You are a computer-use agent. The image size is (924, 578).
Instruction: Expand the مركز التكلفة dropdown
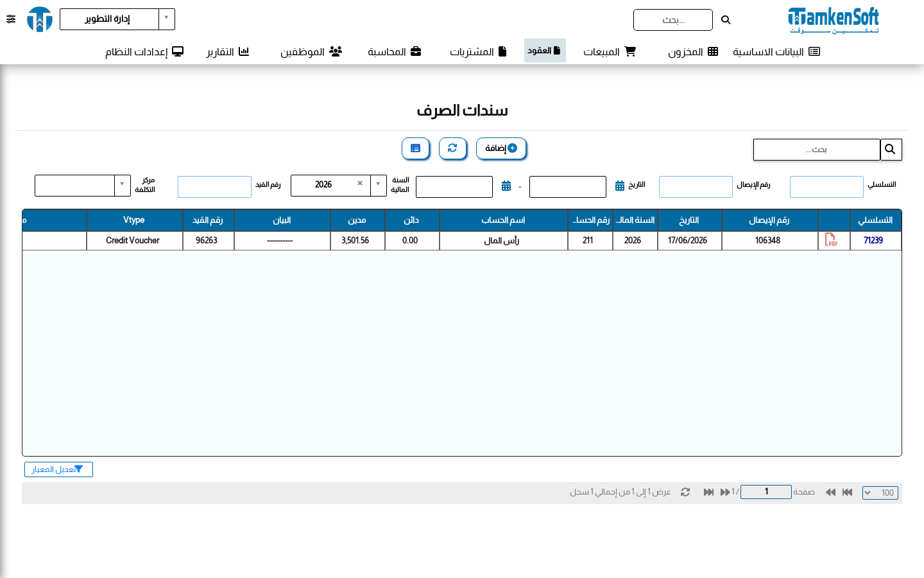point(83,186)
